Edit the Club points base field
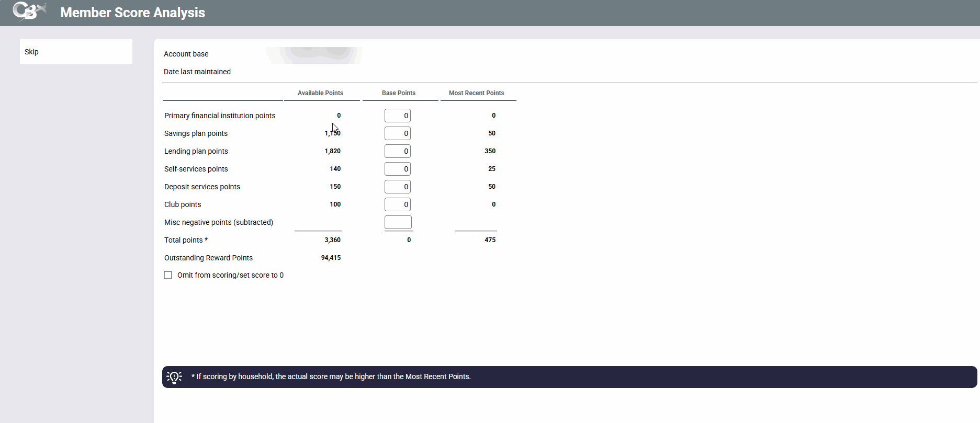The width and height of the screenshot is (980, 423). (x=397, y=204)
